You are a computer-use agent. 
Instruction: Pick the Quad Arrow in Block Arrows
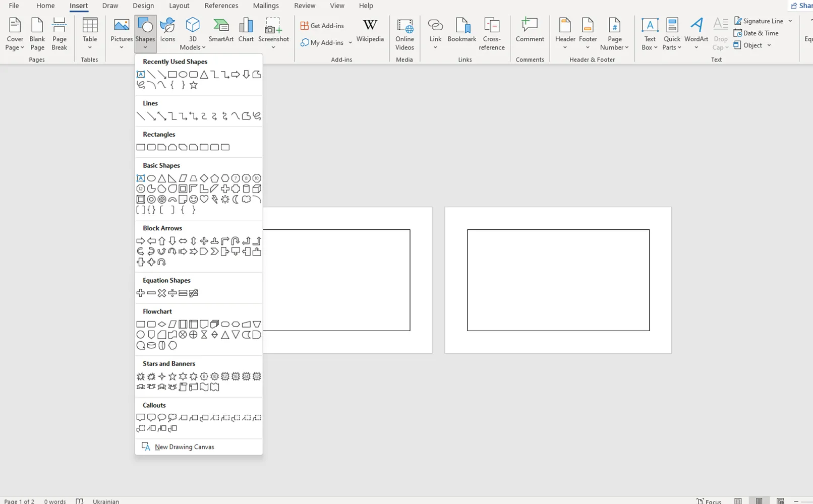click(204, 241)
